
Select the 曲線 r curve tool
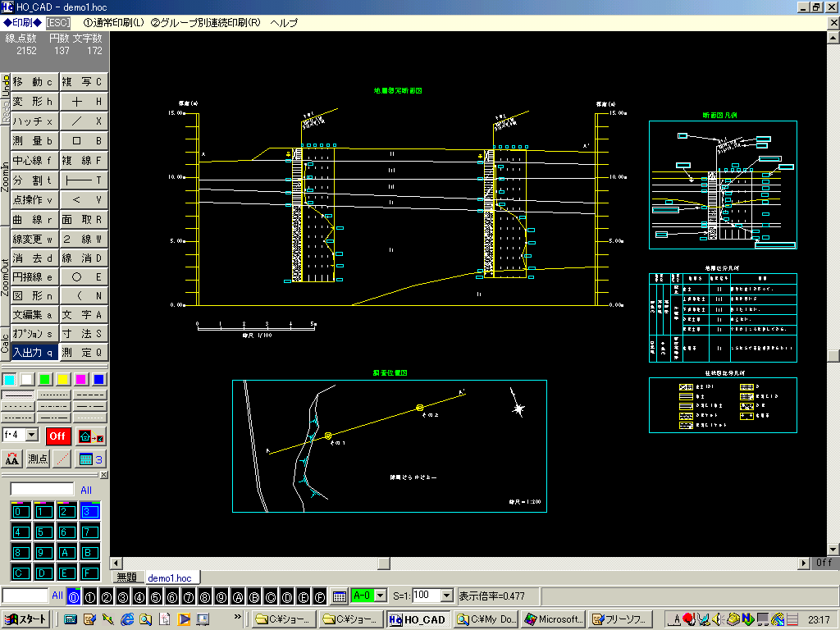(34, 220)
